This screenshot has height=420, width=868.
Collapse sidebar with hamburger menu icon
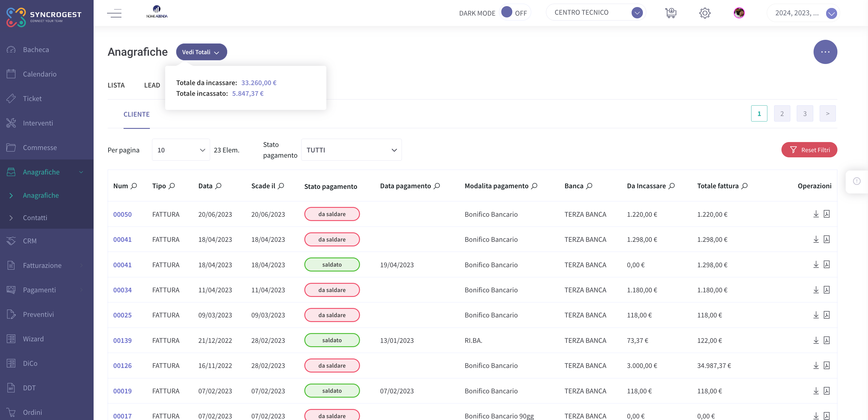pos(114,13)
